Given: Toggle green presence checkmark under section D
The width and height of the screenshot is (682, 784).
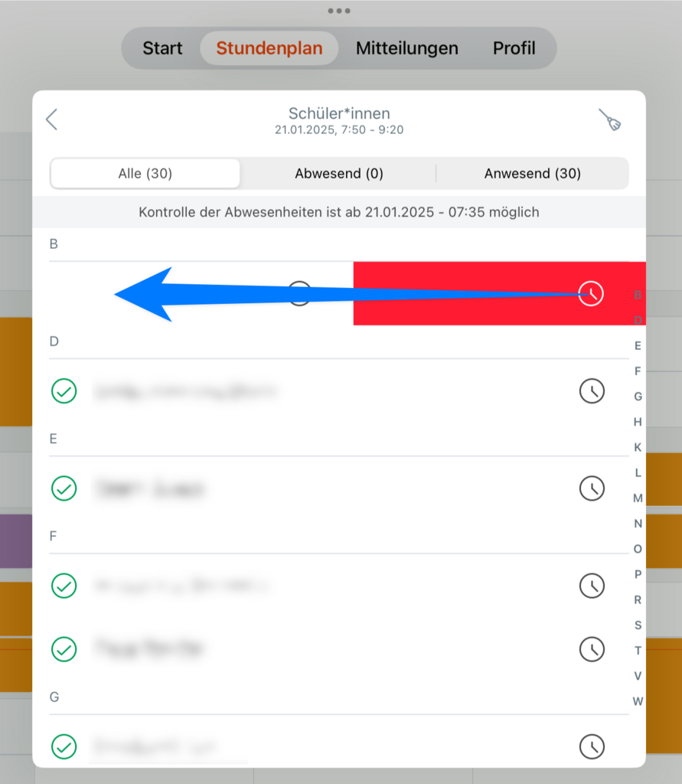Looking at the screenshot, I should coord(64,391).
